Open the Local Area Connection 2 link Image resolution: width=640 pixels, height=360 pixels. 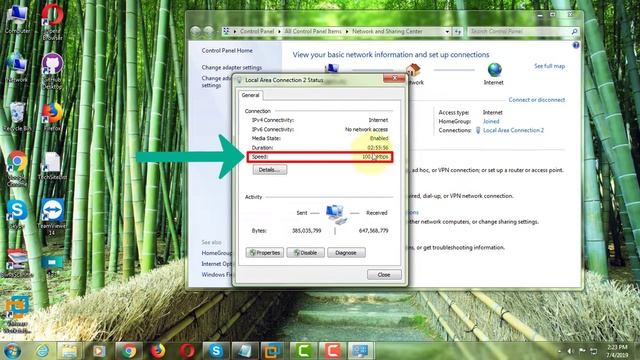click(x=513, y=130)
